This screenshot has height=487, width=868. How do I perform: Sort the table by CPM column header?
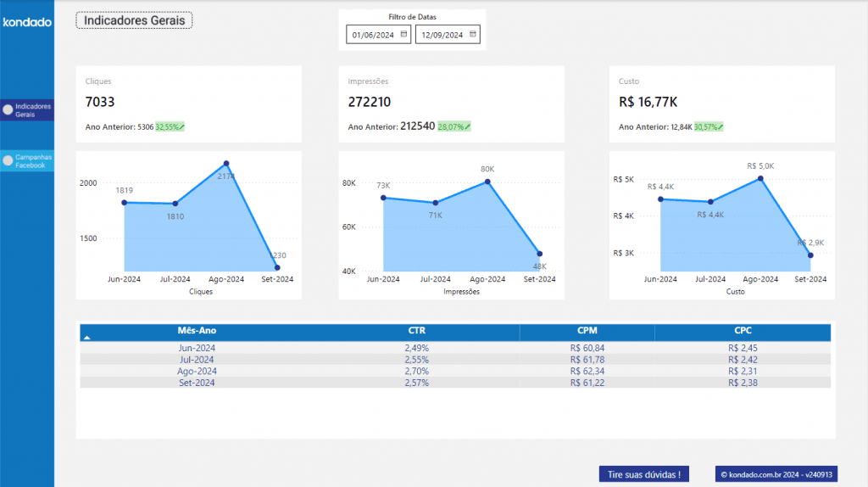[x=587, y=331]
